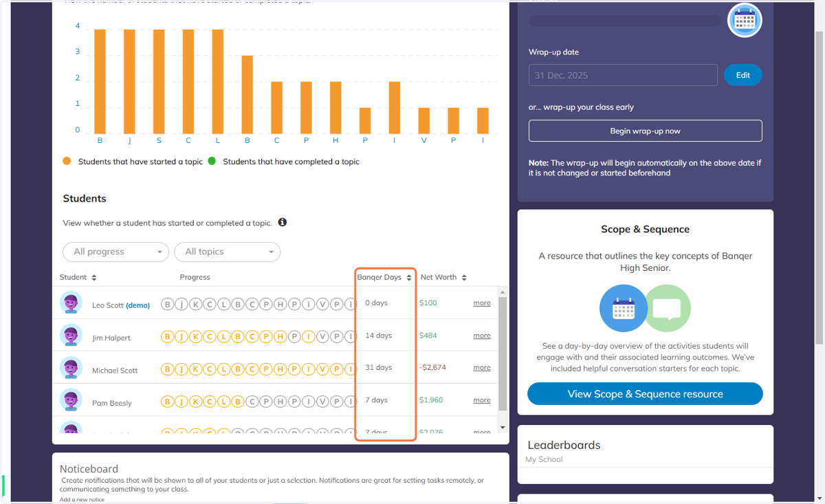Open the All progress filter dropdown
825x504 pixels.
pyautogui.click(x=115, y=252)
